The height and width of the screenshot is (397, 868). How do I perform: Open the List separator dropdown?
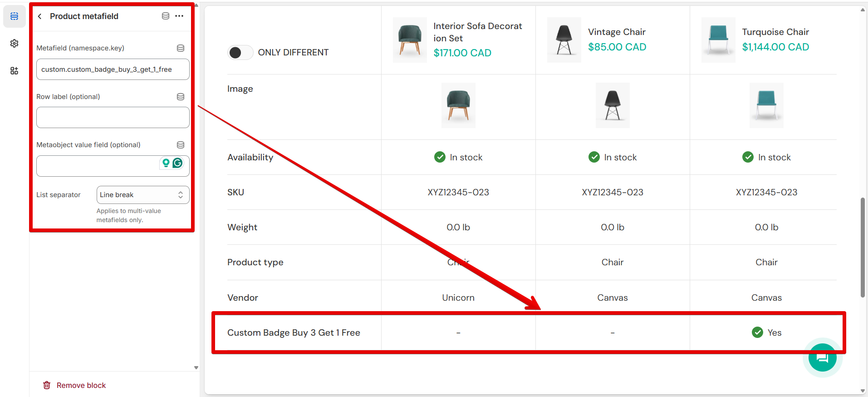[142, 195]
